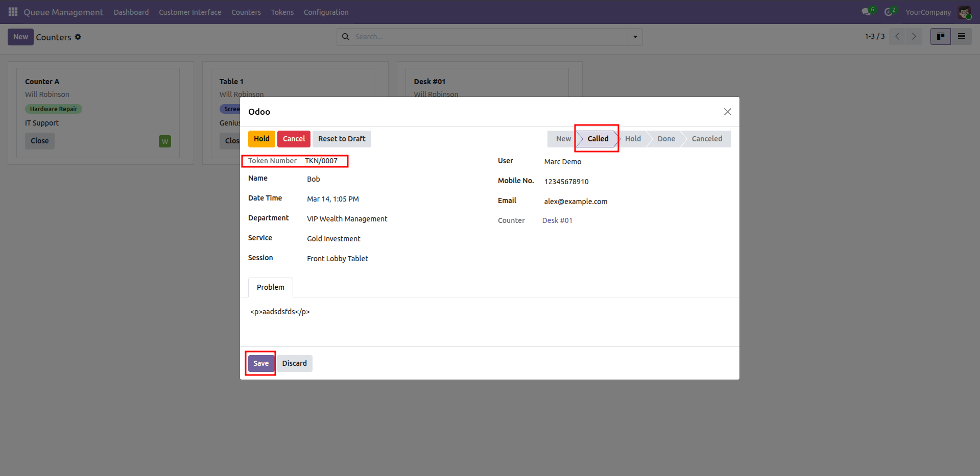The image size is (980, 476).
Task: Open the Counters menu
Action: (x=246, y=12)
